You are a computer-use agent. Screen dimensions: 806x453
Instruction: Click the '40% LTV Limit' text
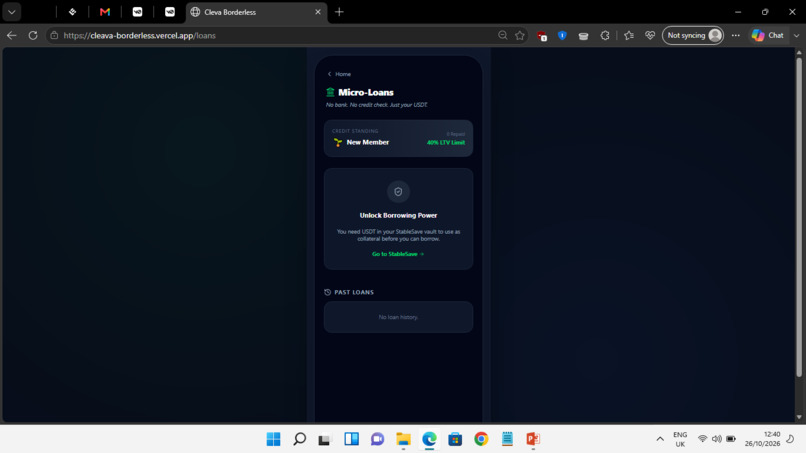pyautogui.click(x=446, y=142)
